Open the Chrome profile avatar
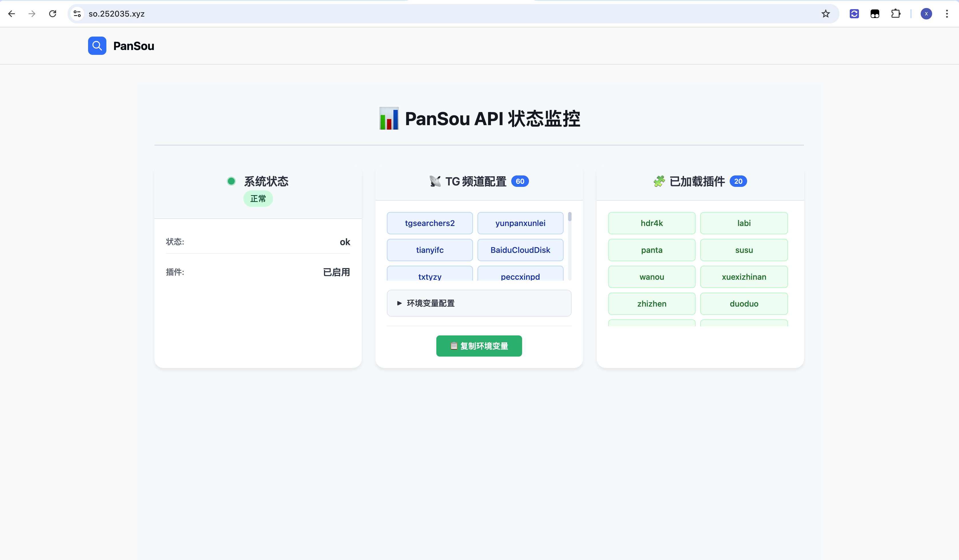 [x=926, y=14]
